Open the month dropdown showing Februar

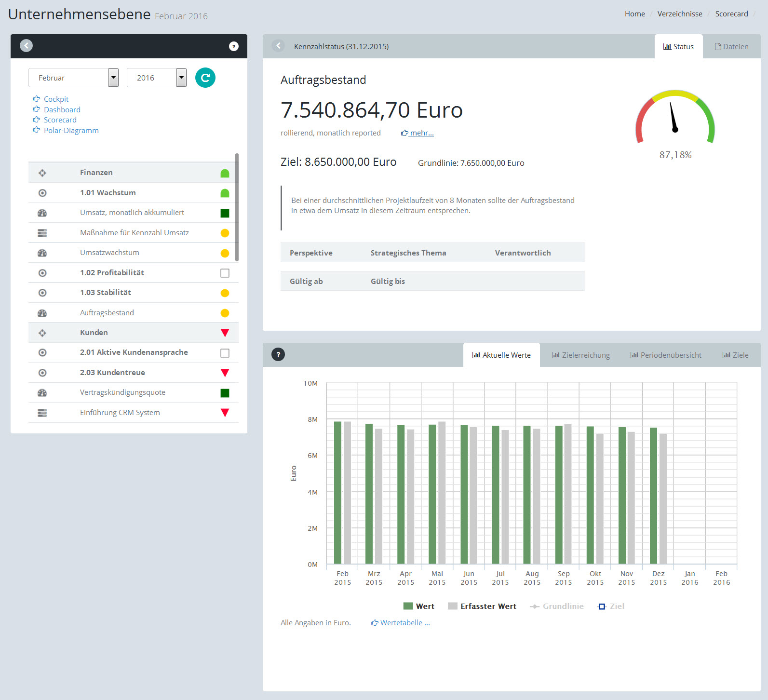pyautogui.click(x=73, y=78)
